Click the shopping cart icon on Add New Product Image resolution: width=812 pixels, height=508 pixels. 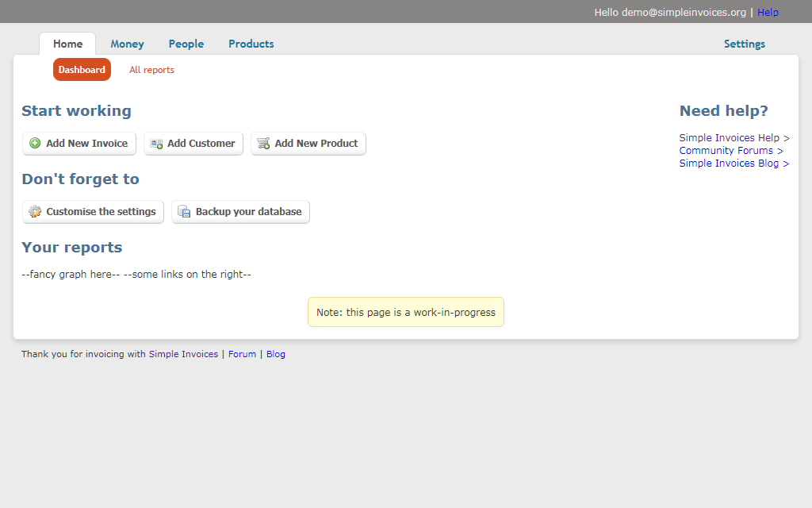point(263,144)
